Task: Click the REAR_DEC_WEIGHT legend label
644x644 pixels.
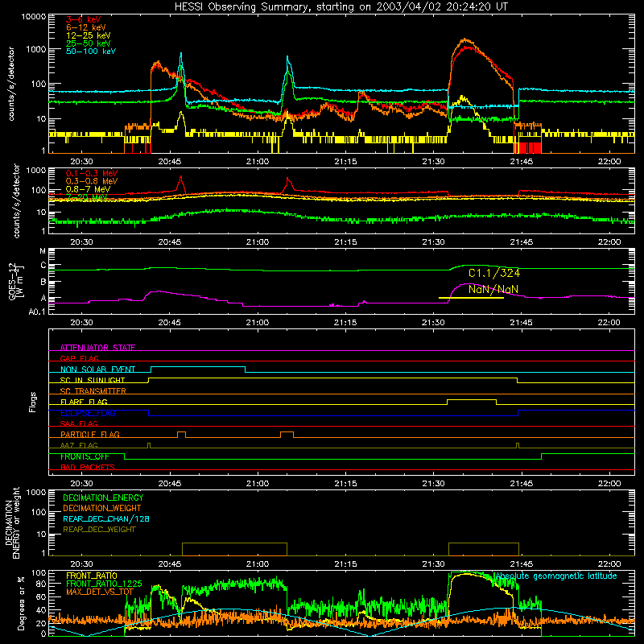Action: click(x=99, y=530)
